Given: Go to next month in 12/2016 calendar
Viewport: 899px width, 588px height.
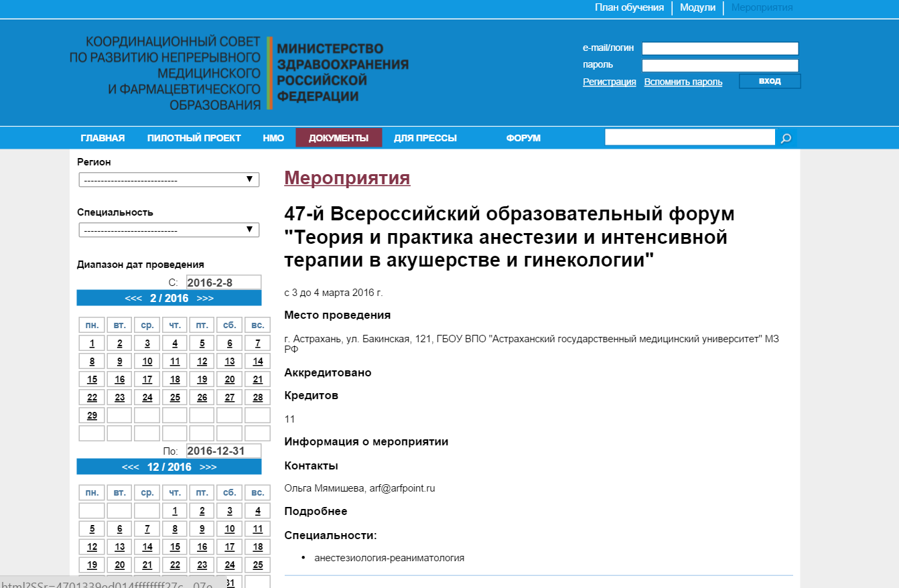Looking at the screenshot, I should (x=208, y=467).
